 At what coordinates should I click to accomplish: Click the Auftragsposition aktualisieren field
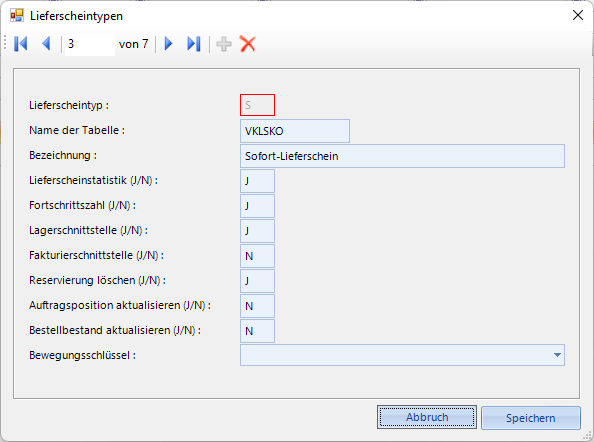[257, 306]
